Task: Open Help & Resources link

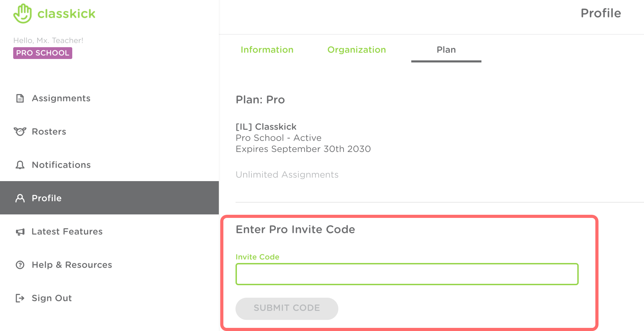Action: tap(72, 265)
